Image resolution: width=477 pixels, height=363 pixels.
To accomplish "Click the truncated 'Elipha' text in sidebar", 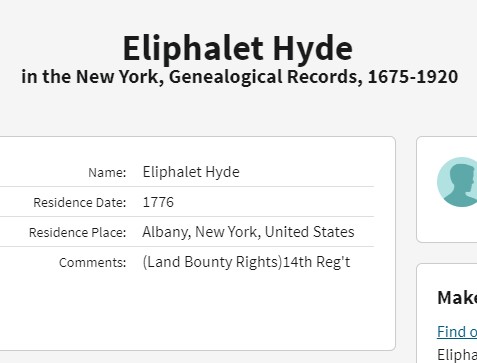I will point(457,354).
